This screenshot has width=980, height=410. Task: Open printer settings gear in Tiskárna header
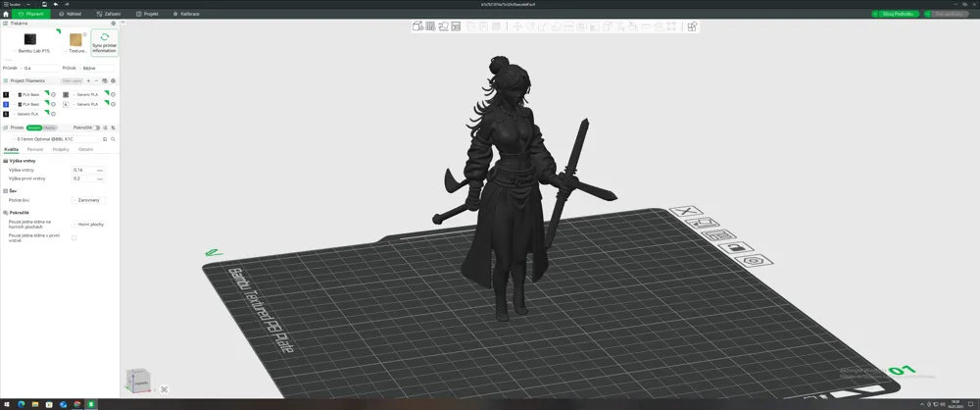pos(113,24)
